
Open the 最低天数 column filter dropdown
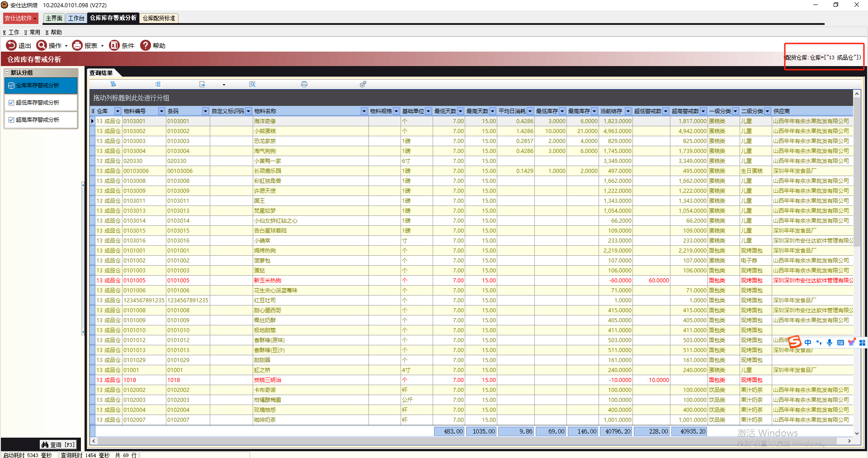pyautogui.click(x=460, y=111)
